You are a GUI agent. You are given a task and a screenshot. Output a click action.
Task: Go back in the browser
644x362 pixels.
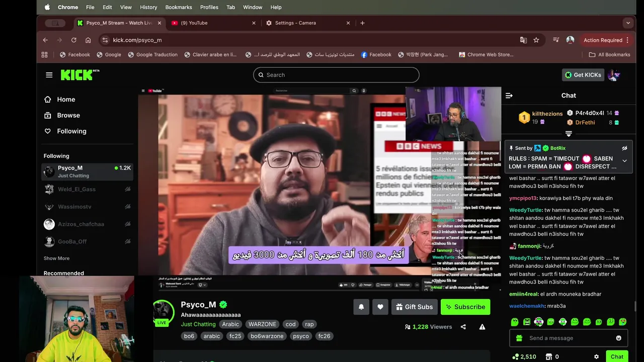click(45, 40)
